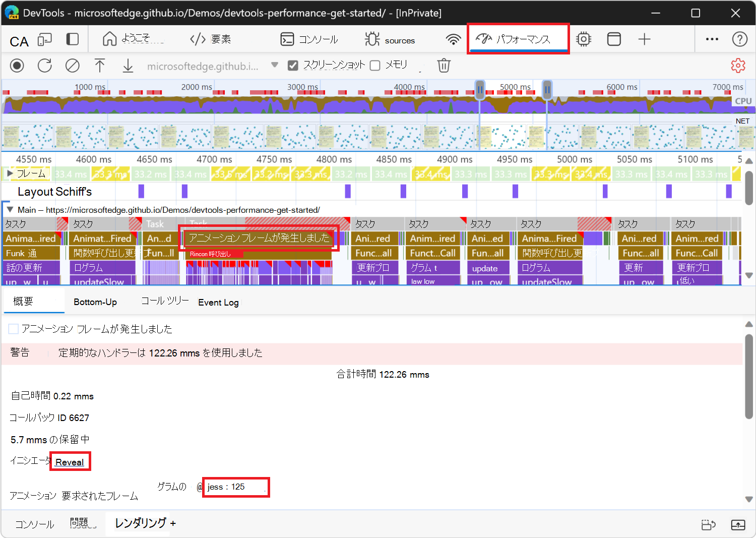
Task: Add a quick view tool plus icon
Action: pos(173,523)
